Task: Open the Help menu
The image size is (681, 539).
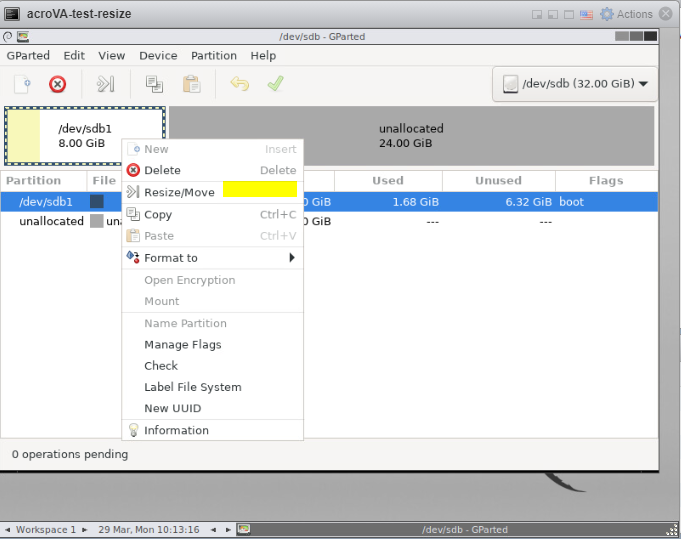Action: (x=263, y=56)
